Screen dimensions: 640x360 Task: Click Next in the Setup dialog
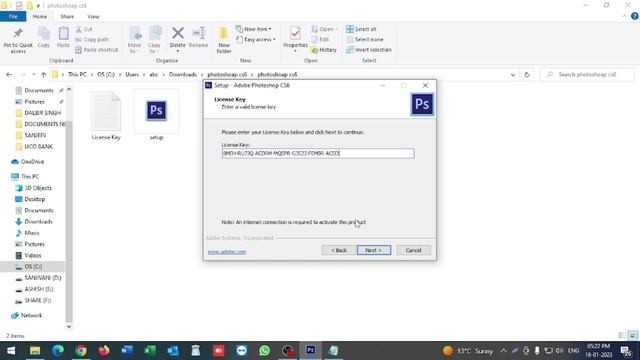[x=373, y=250]
